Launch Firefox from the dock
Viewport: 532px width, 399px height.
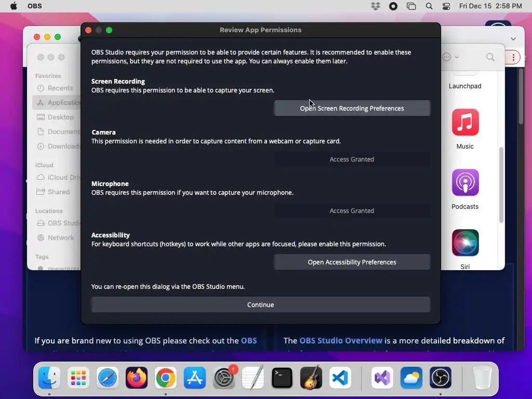click(137, 378)
